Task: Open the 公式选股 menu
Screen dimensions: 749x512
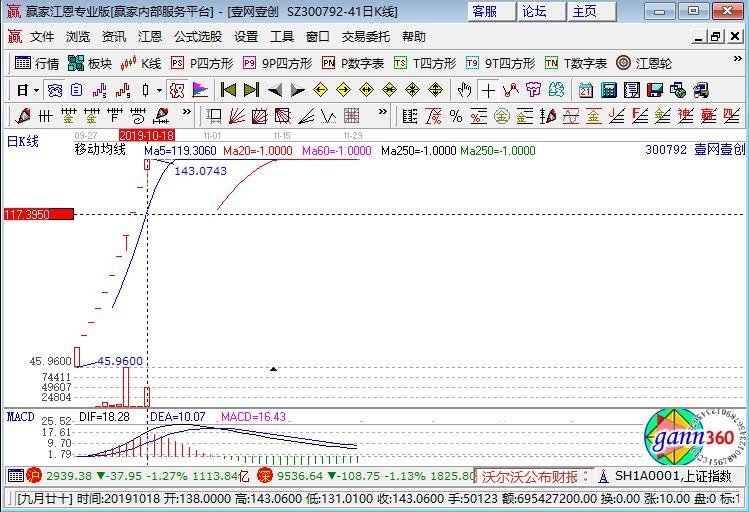Action: pos(198,36)
